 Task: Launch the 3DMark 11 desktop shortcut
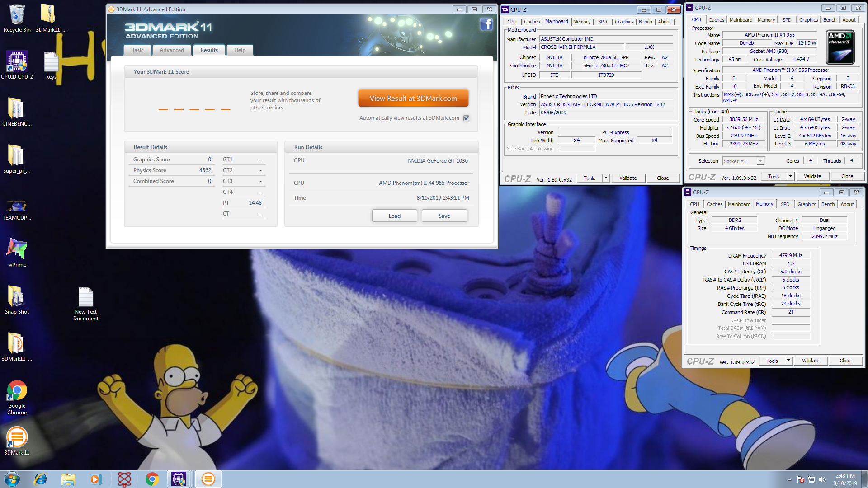(x=17, y=441)
